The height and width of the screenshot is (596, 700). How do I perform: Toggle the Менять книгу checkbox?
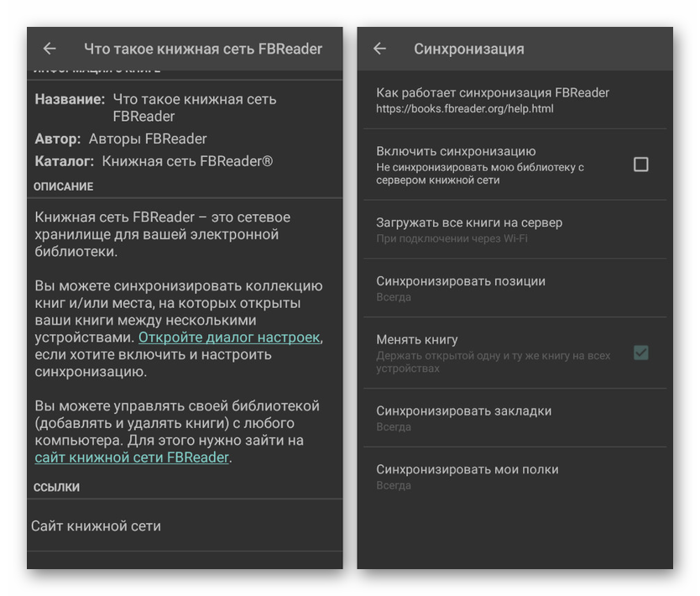(x=640, y=353)
